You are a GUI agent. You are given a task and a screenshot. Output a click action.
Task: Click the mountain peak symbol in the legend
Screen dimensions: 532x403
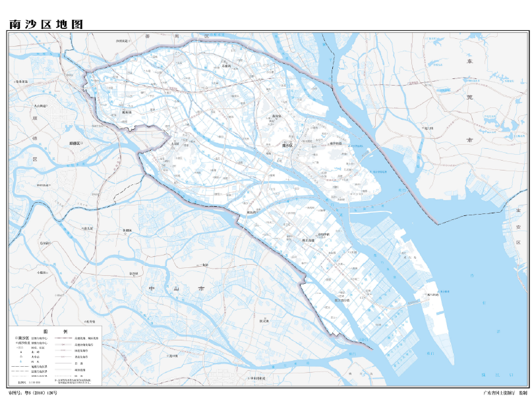coord(21,352)
